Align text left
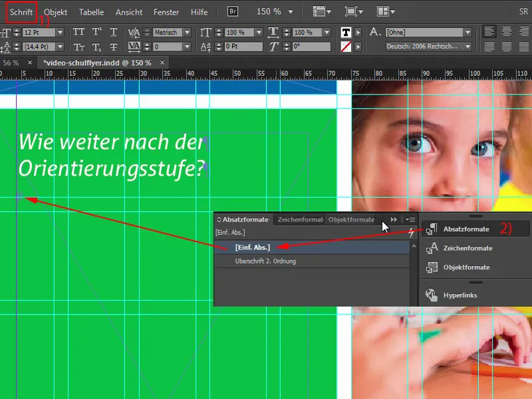Image resolution: width=532 pixels, height=399 pixels. [x=489, y=31]
